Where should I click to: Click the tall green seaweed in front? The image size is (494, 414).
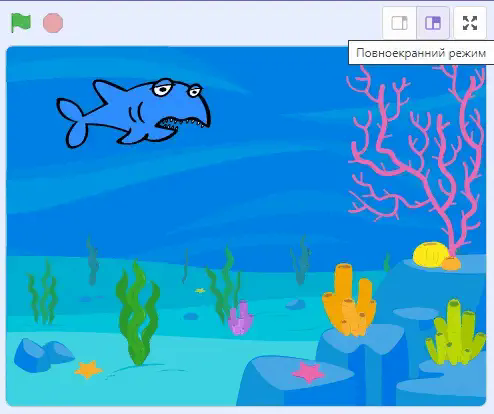click(x=138, y=313)
